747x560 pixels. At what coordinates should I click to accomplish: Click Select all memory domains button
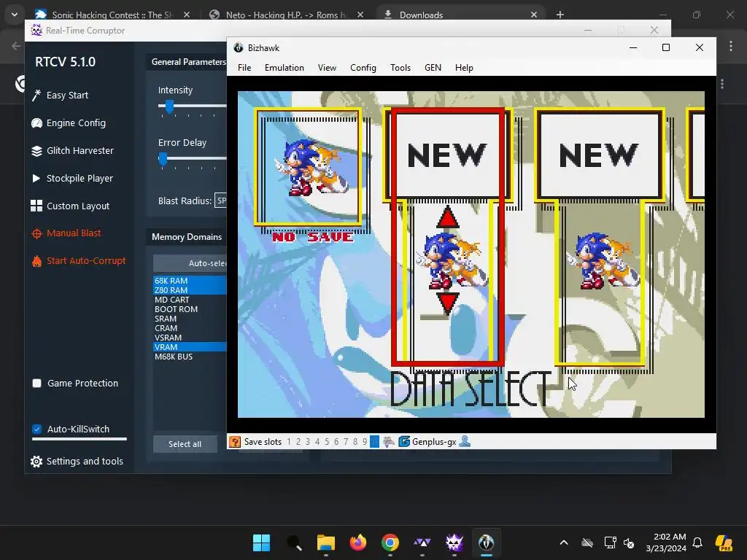click(x=185, y=444)
